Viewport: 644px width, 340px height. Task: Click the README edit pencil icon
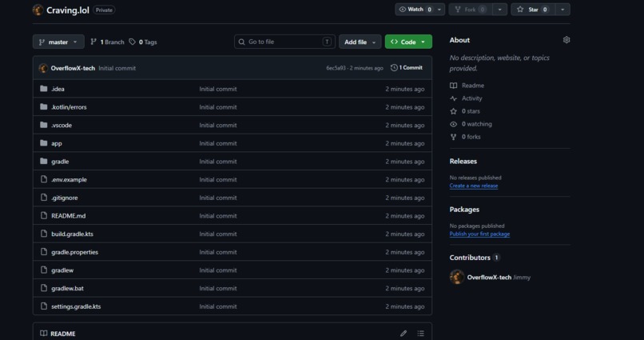tap(403, 334)
